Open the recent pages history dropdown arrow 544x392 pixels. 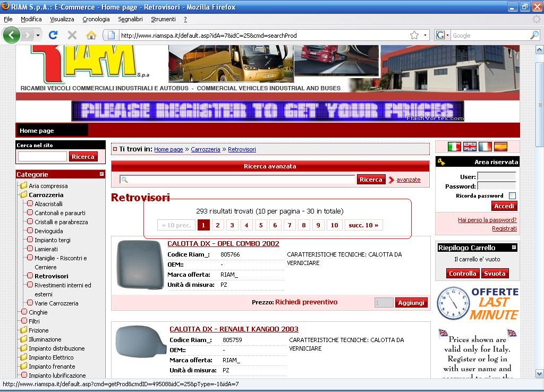coord(38,35)
